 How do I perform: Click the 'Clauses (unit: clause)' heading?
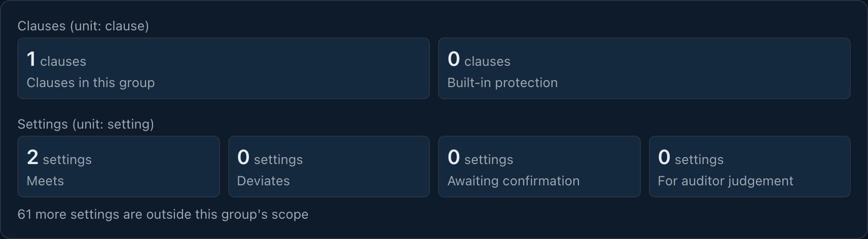[83, 26]
